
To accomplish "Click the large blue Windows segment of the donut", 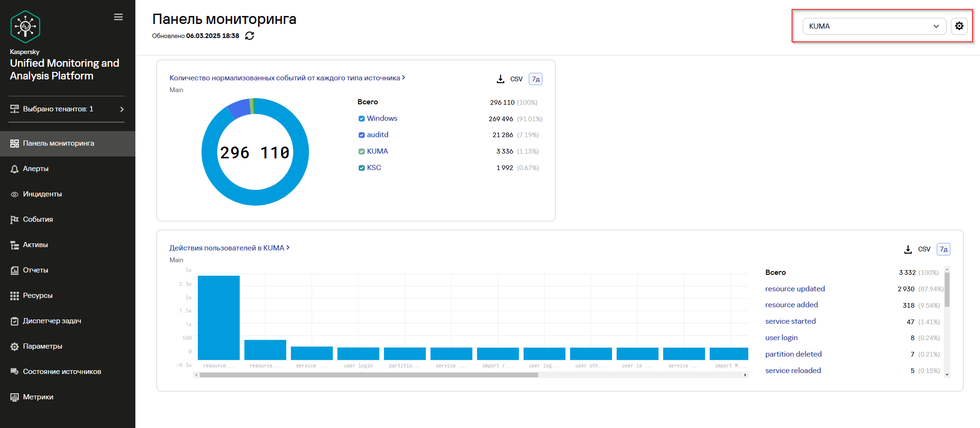I will (255, 197).
